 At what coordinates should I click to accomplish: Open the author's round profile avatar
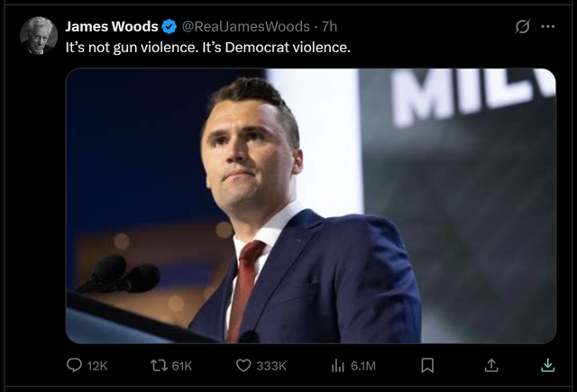tap(39, 36)
